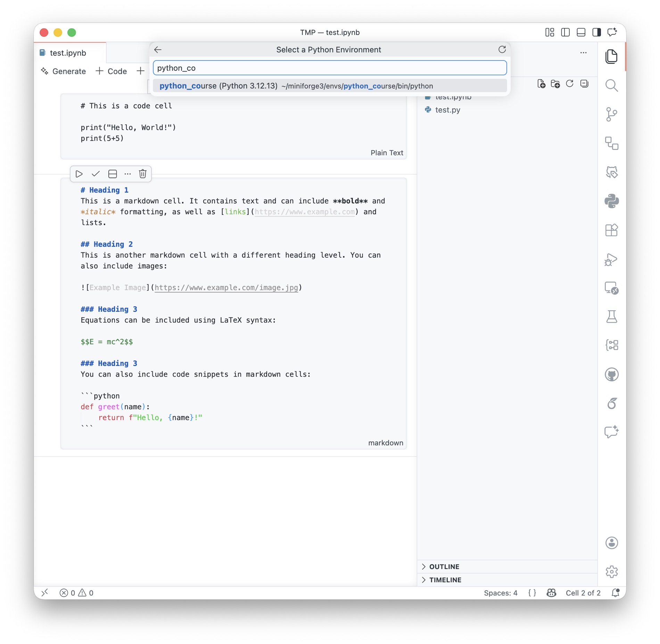Click the Python environment search field
The width and height of the screenshot is (660, 644).
coord(329,68)
